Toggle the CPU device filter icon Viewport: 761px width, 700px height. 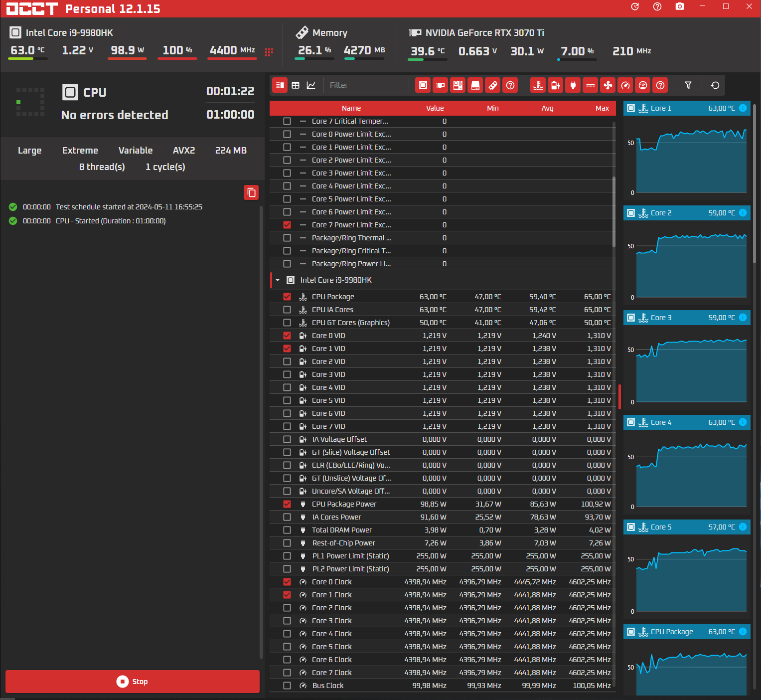(x=423, y=85)
